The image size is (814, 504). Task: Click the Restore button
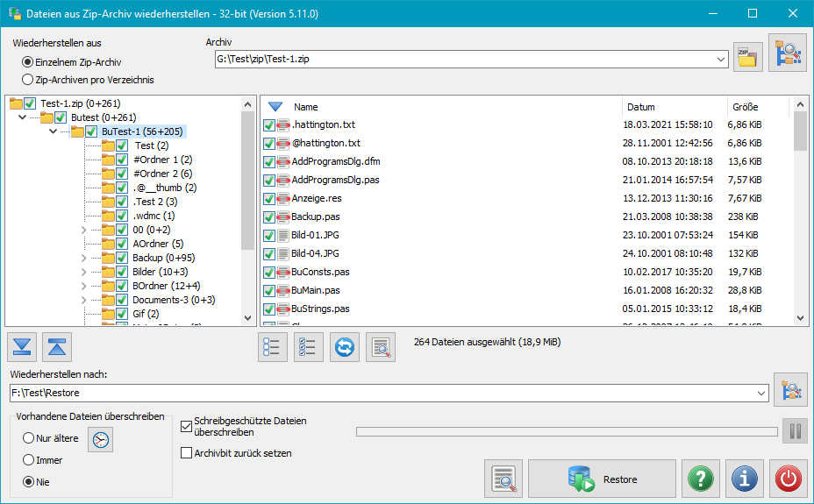(x=602, y=479)
